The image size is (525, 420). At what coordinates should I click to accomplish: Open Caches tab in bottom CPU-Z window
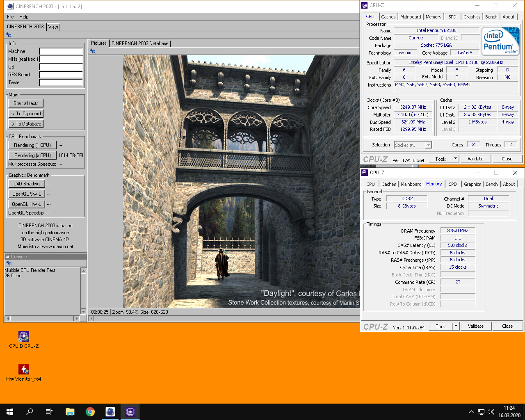coord(389,184)
